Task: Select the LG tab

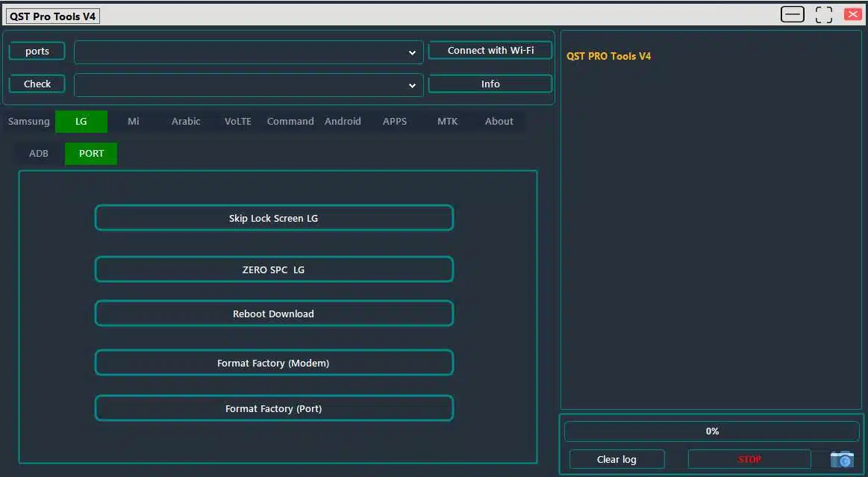Action: click(x=81, y=121)
